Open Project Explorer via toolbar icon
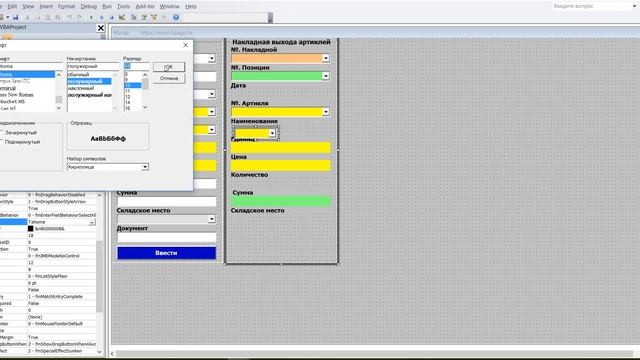This screenshot has width=640, height=360. (x=133, y=18)
